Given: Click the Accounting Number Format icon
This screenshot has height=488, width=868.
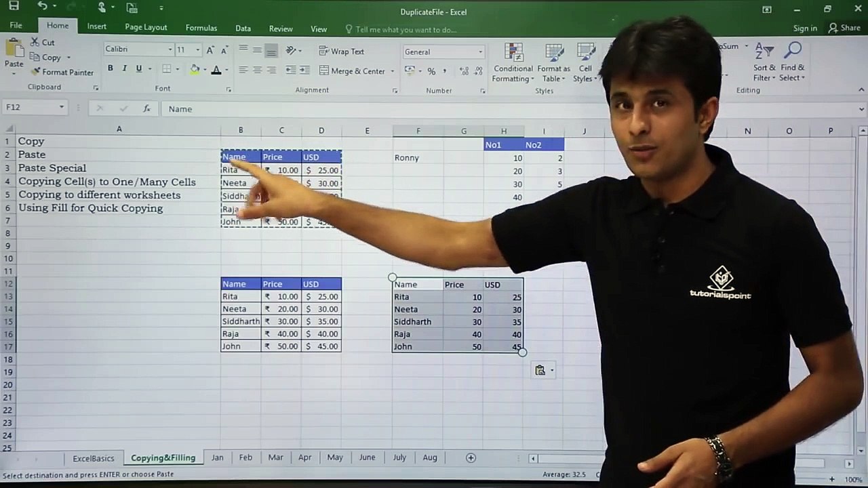Looking at the screenshot, I should 409,70.
